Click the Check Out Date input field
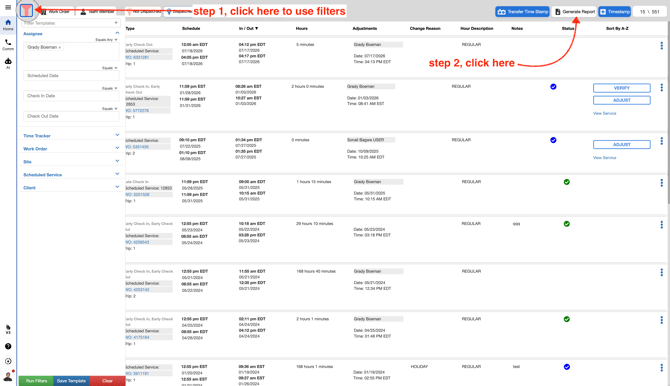 (x=71, y=116)
